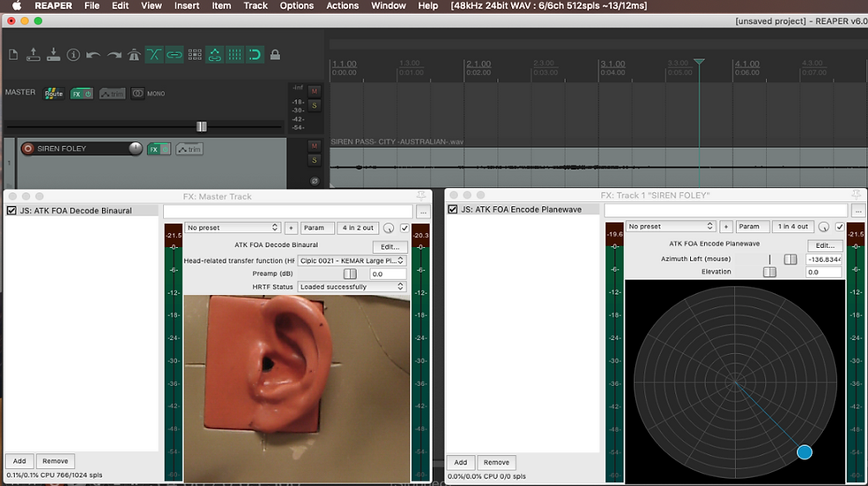Click Edit... button for Decode Binaural
868x486 pixels.
(x=390, y=247)
